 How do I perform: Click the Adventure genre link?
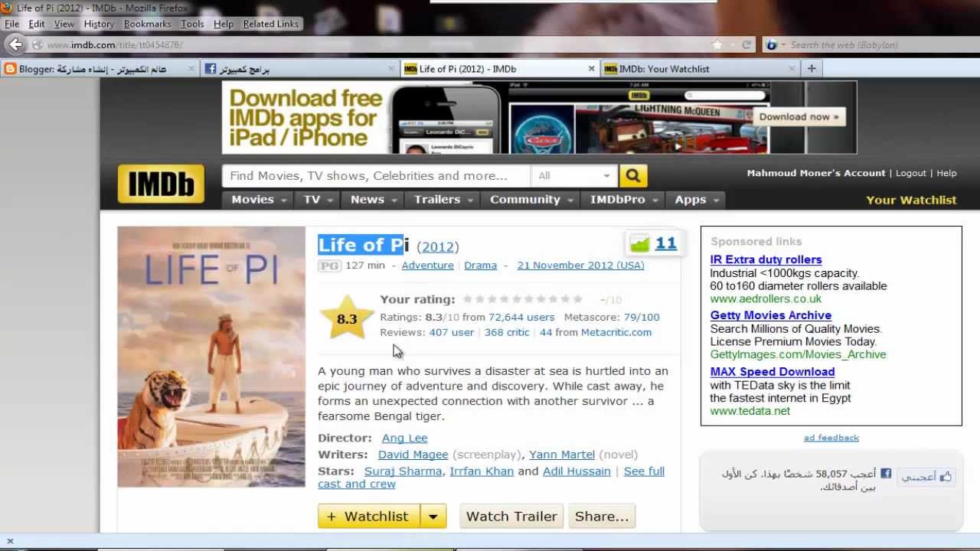coord(427,266)
